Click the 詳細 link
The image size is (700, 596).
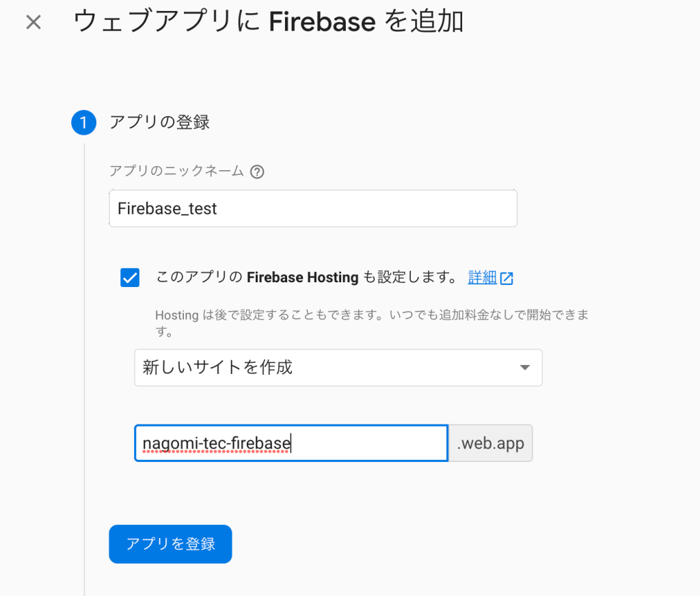[482, 277]
